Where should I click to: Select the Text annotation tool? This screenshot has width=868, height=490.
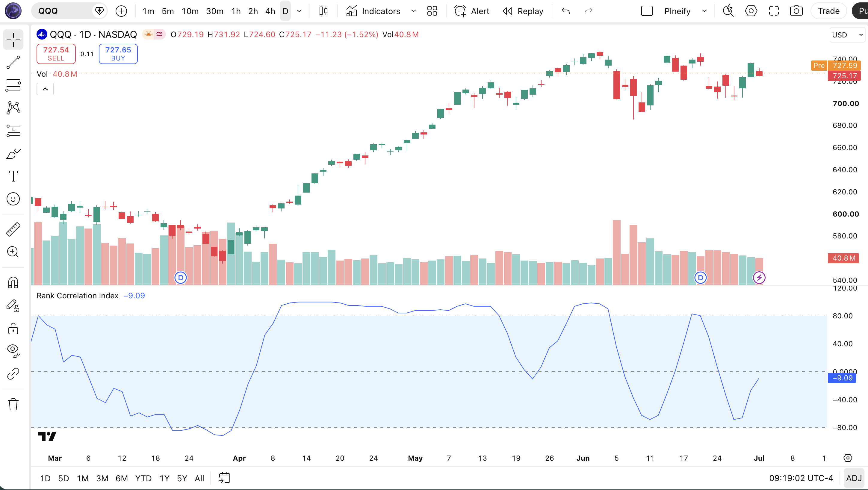tap(13, 176)
